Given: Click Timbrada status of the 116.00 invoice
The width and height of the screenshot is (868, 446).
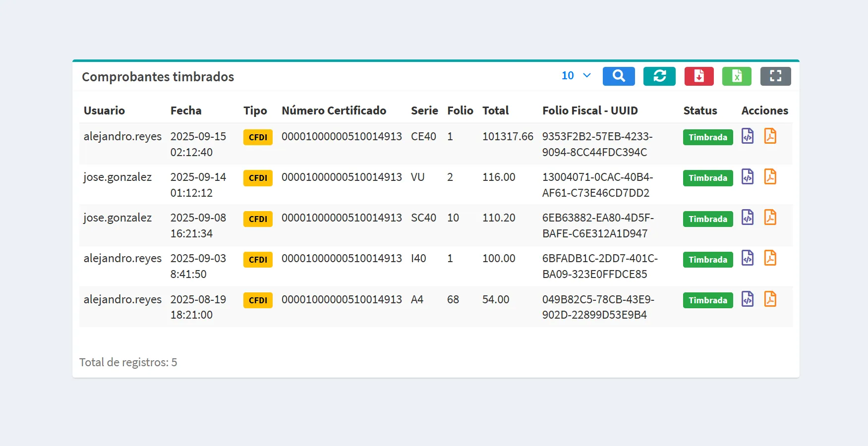Looking at the screenshot, I should pyautogui.click(x=708, y=178).
